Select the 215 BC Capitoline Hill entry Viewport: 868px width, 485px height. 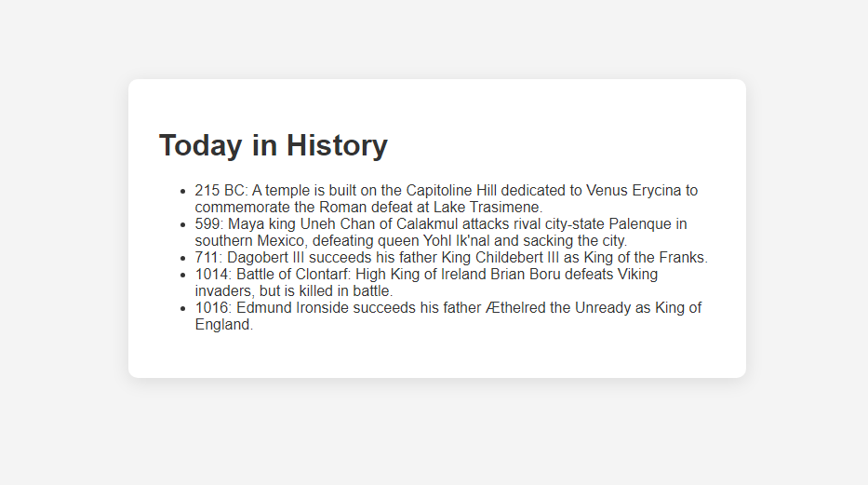[447, 199]
